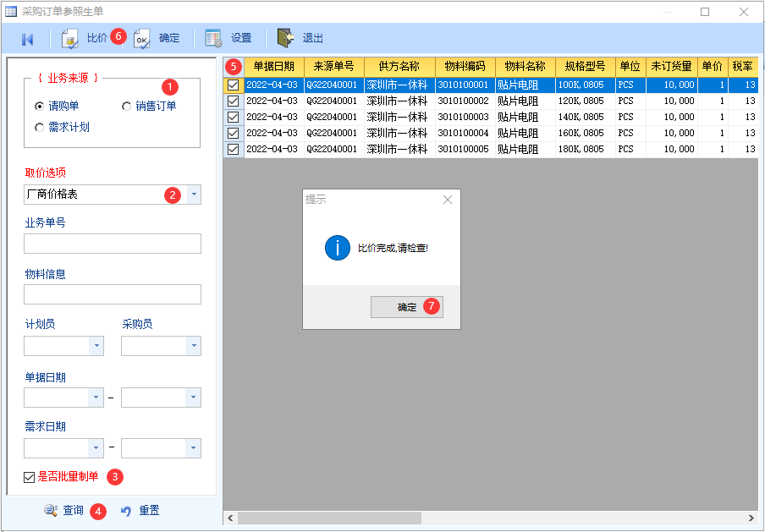
Task: Toggle the 是否批量制单 checkbox
Action: pos(30,477)
